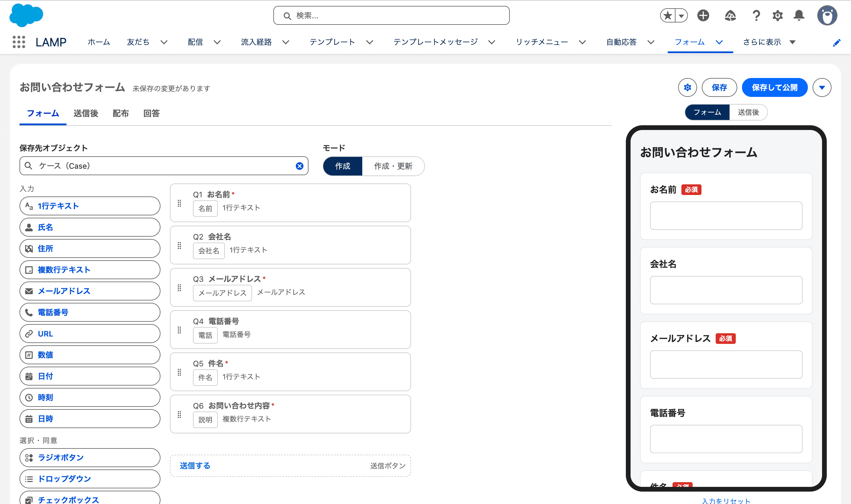Click the お名前 preview input box
The image size is (851, 504).
coord(726,216)
